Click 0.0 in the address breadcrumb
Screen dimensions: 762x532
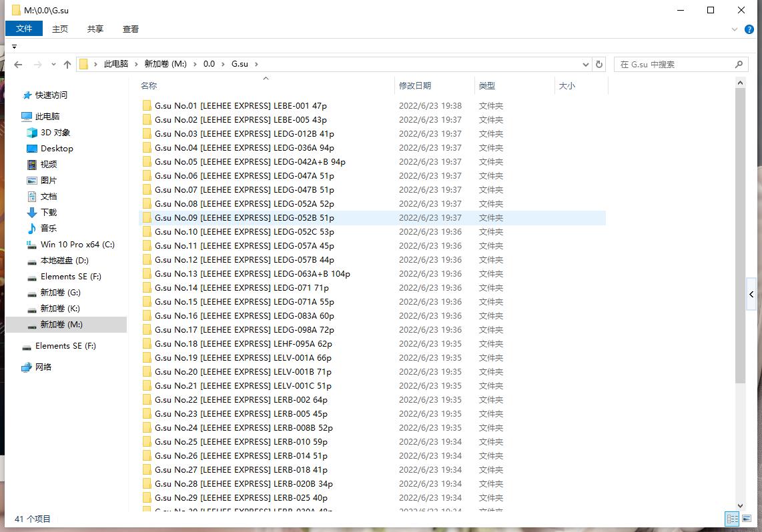[x=209, y=64]
